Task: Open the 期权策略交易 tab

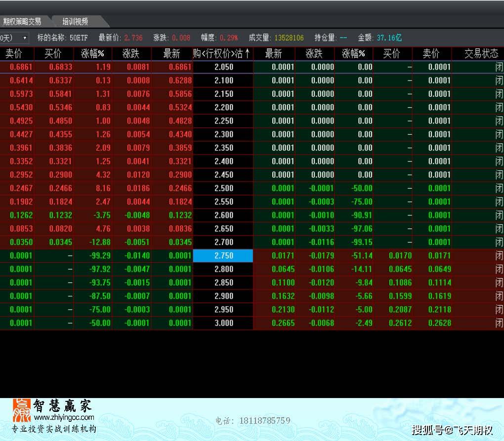Action: tap(22, 22)
